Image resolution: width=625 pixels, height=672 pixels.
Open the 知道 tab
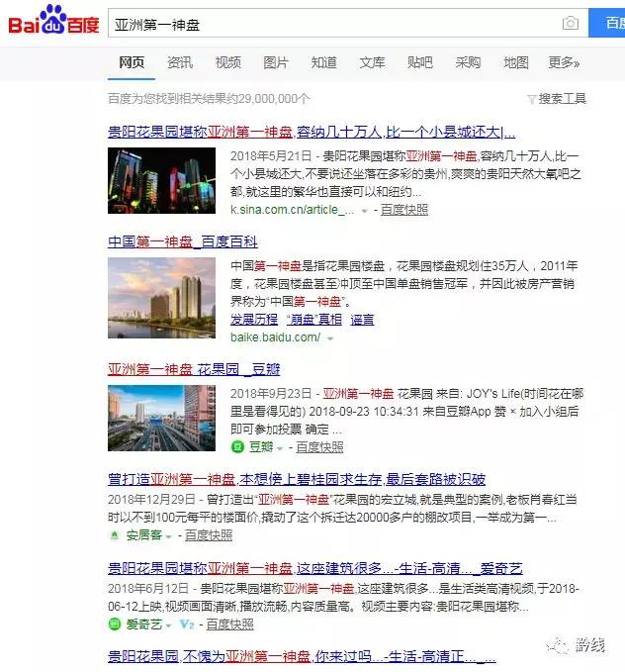click(323, 62)
